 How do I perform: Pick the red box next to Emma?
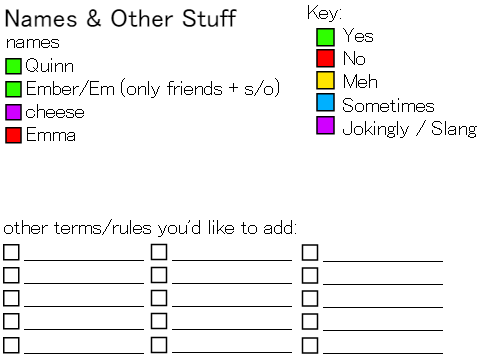click(13, 135)
